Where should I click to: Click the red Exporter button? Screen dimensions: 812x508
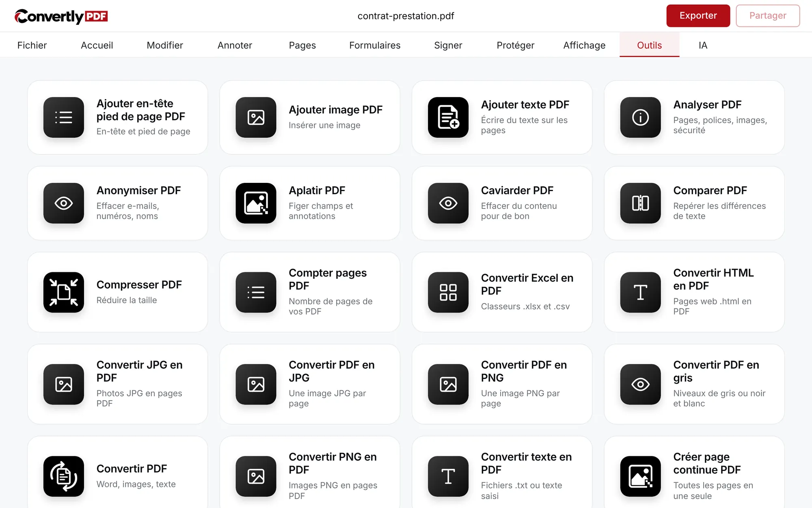tap(698, 16)
